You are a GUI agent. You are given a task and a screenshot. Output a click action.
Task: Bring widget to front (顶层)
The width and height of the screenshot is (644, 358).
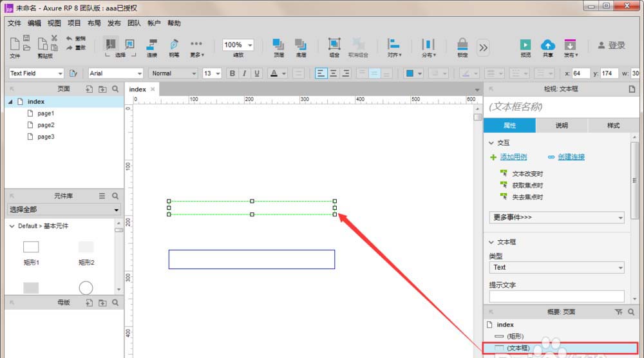pos(278,47)
